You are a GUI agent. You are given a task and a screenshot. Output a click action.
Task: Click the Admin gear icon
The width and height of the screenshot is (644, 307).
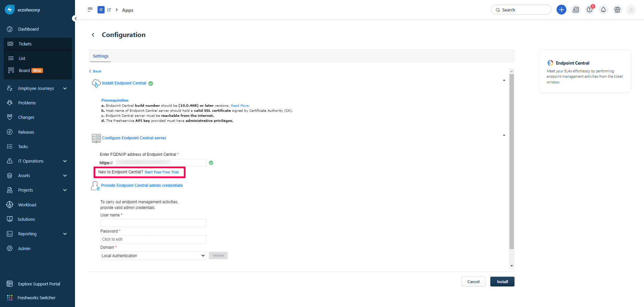(x=10, y=248)
